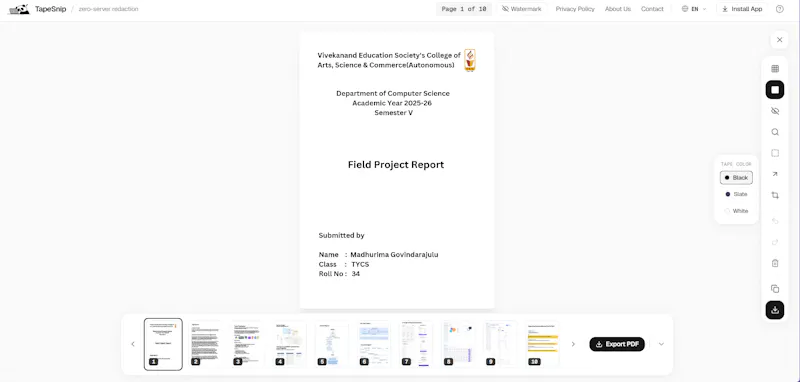
Task: Click the Install App button
Action: click(742, 9)
